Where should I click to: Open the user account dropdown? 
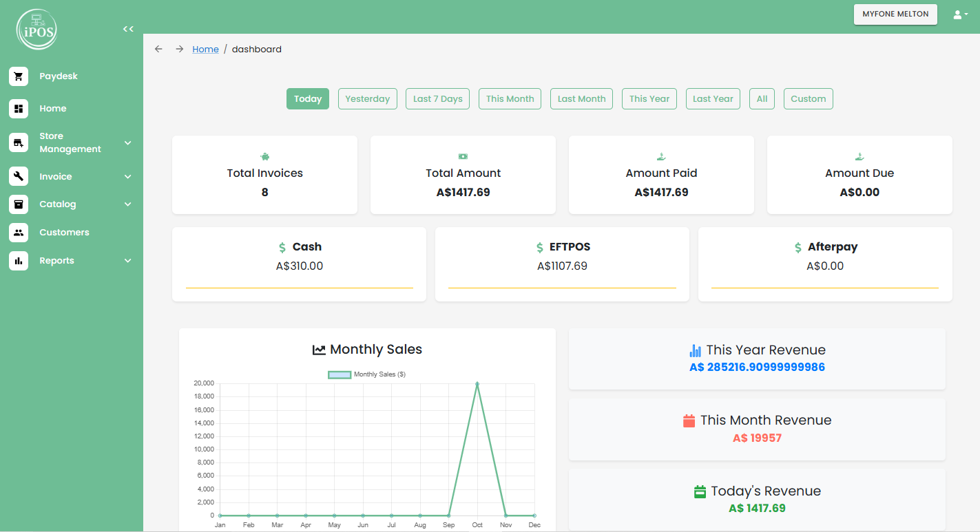(960, 14)
